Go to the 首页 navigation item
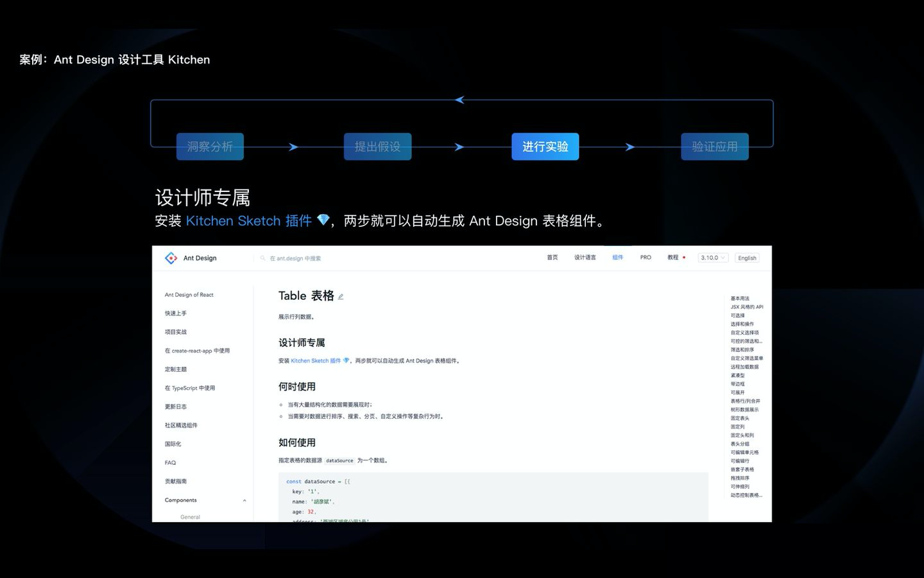The height and width of the screenshot is (578, 924). [552, 258]
